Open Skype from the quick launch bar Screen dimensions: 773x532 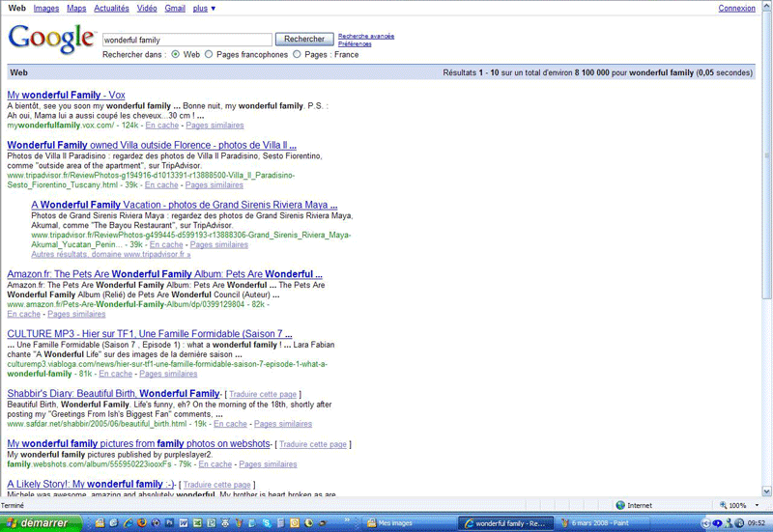[x=267, y=522]
